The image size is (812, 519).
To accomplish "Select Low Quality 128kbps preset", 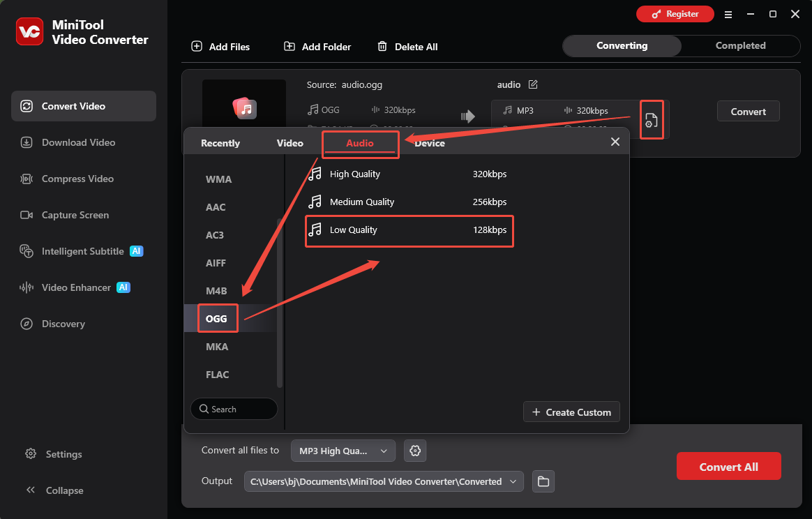I will coord(409,230).
